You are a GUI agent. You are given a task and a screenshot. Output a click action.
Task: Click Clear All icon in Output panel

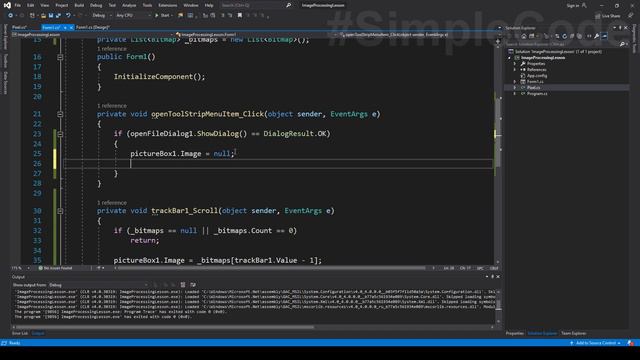click(x=183, y=284)
